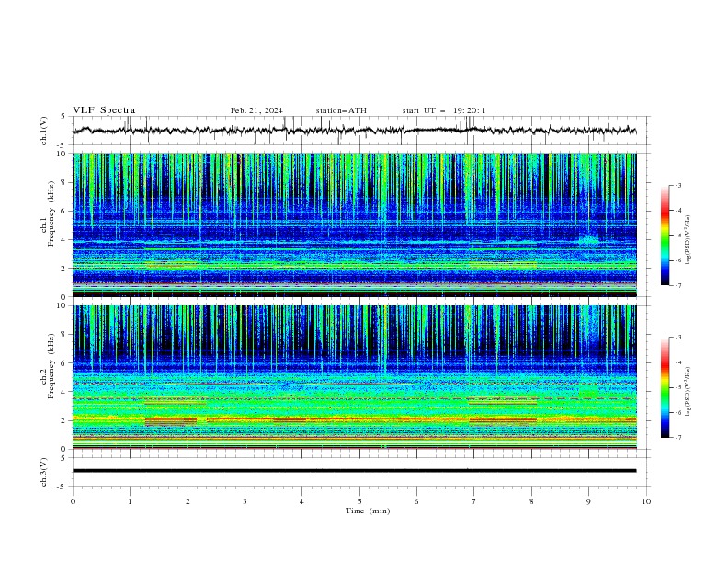Click the lower color bar legend
The width and height of the screenshot is (728, 563).
665,387
